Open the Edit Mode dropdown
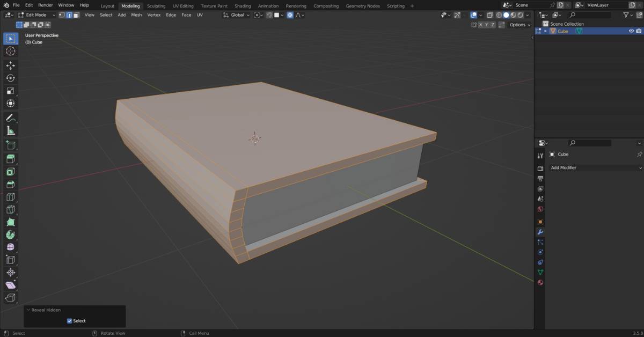 pyautogui.click(x=36, y=15)
